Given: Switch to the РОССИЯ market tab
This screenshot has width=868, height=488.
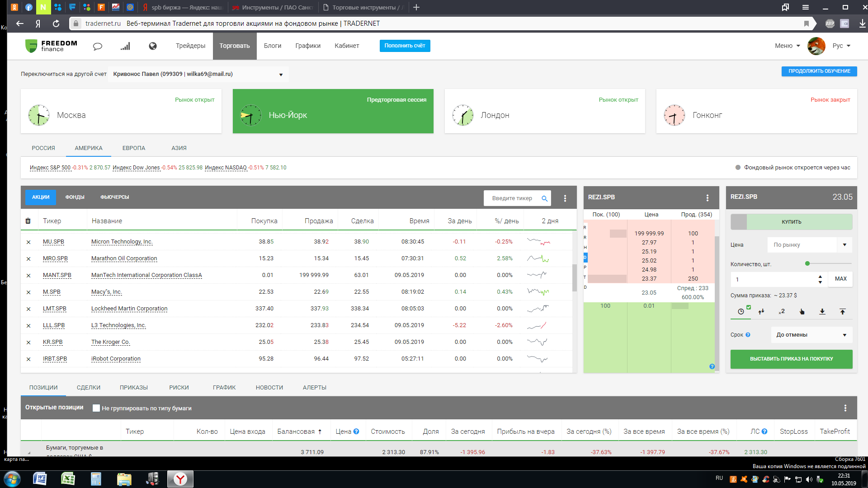Looking at the screenshot, I should click(43, 148).
